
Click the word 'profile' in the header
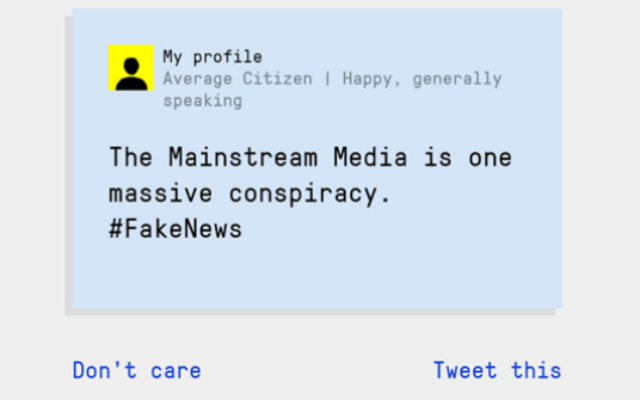[227, 58]
